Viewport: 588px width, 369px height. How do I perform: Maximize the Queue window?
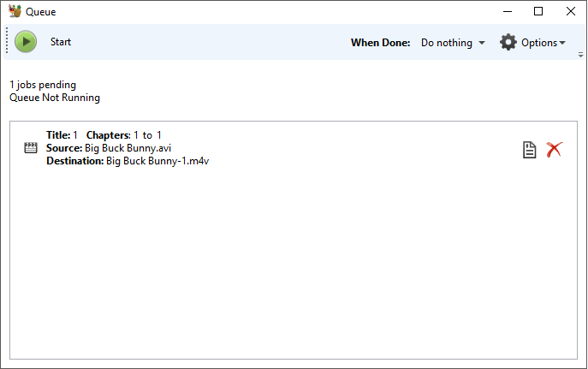(x=538, y=12)
